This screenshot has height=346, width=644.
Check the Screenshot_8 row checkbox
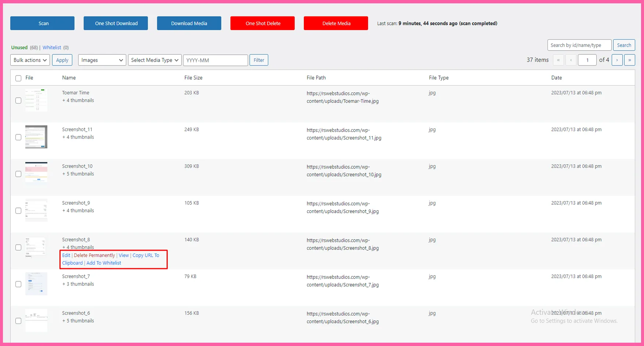pyautogui.click(x=18, y=247)
